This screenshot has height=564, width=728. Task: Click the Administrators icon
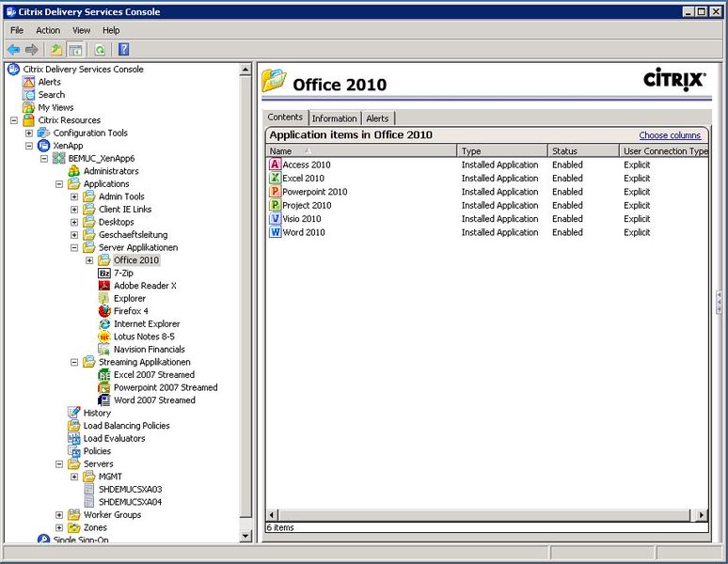[73, 171]
